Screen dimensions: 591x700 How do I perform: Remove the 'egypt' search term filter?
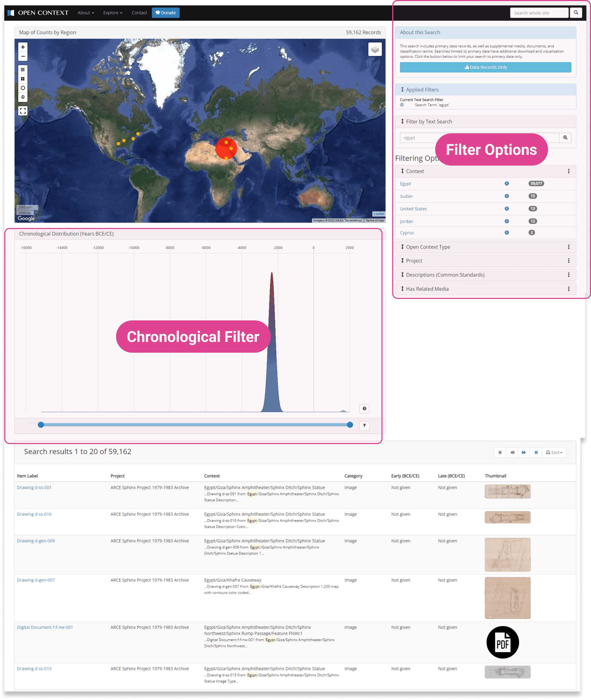pos(402,105)
